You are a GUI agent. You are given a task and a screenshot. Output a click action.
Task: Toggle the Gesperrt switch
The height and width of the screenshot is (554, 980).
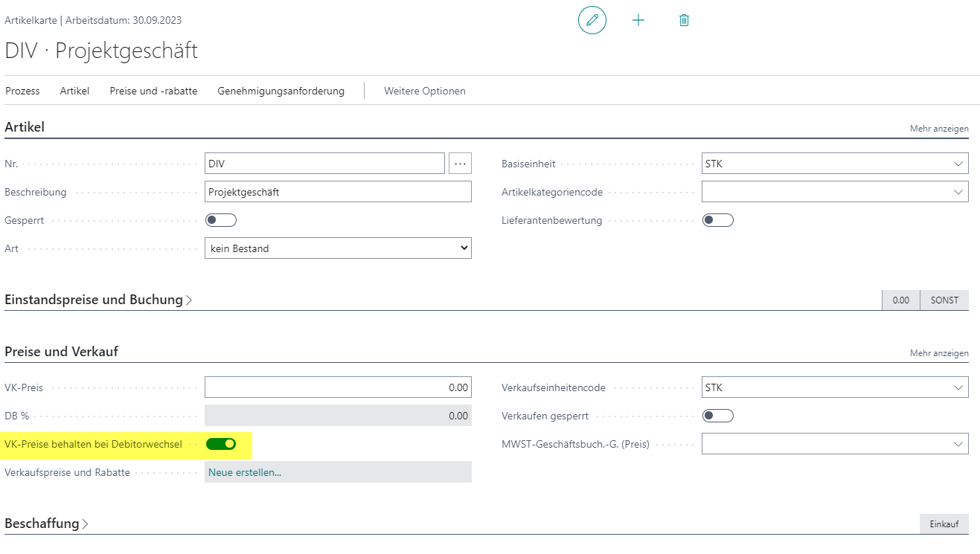coord(221,220)
